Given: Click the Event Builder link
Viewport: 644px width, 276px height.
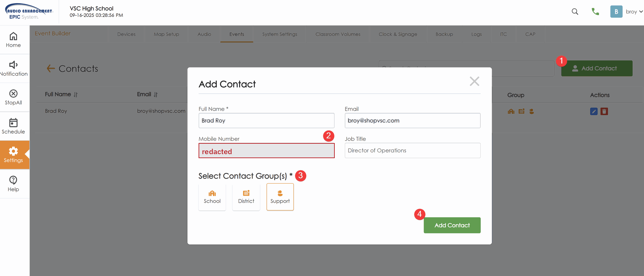Looking at the screenshot, I should (53, 34).
